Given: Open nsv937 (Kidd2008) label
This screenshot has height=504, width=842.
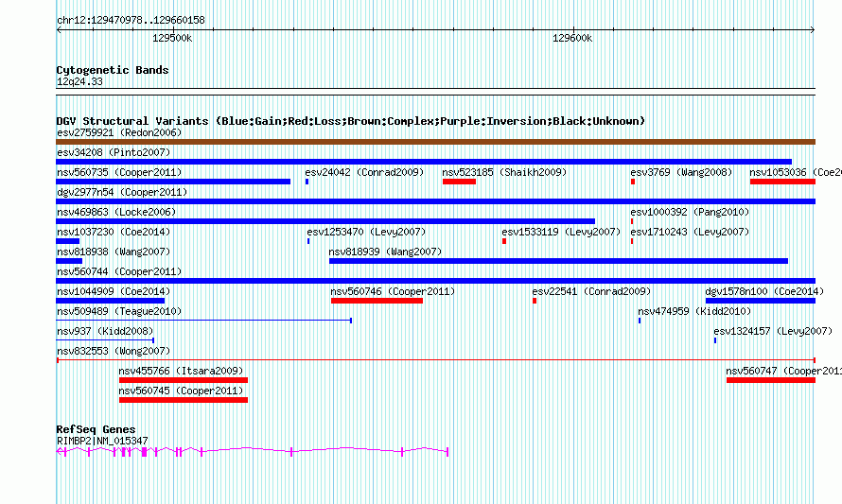Looking at the screenshot, I should tap(105, 331).
